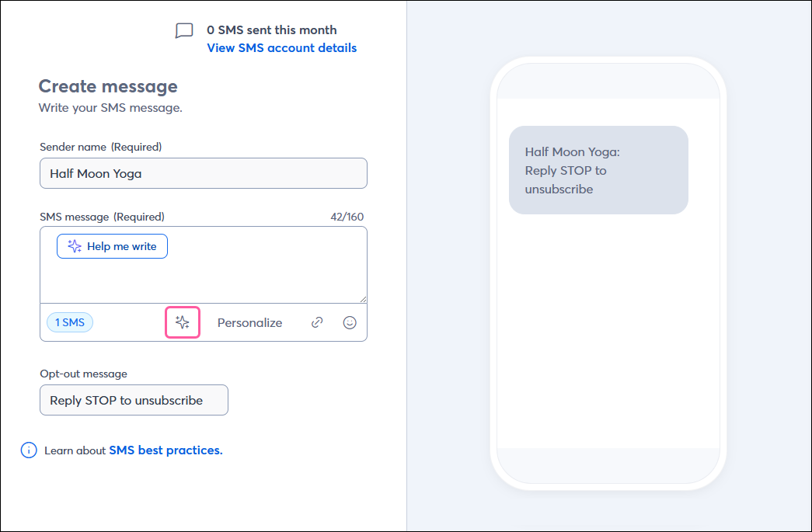The image size is (812, 532).
Task: Insert a link using the chain icon
Action: (316, 322)
